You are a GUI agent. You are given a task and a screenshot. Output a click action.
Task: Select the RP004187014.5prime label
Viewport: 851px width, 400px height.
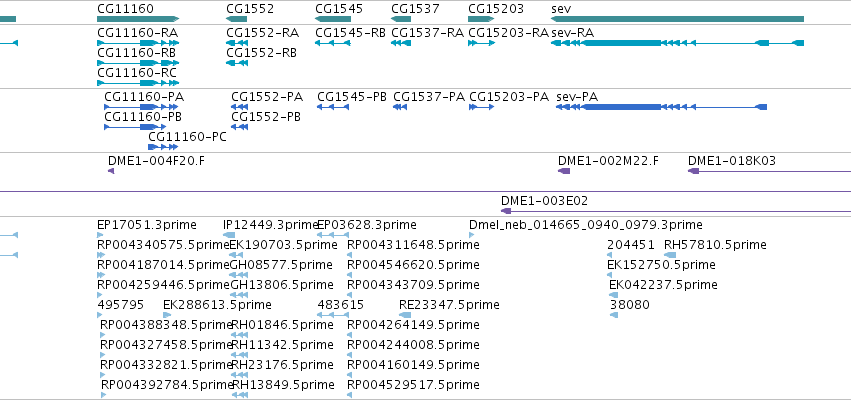[x=163, y=265]
